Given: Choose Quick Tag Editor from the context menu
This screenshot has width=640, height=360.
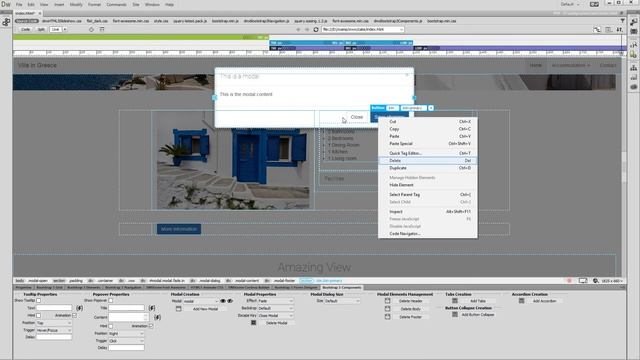Looking at the screenshot, I should [427, 153].
